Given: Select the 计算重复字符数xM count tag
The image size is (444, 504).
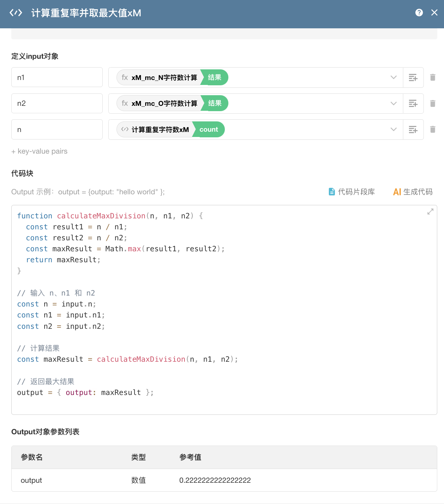Looking at the screenshot, I should pyautogui.click(x=170, y=130).
